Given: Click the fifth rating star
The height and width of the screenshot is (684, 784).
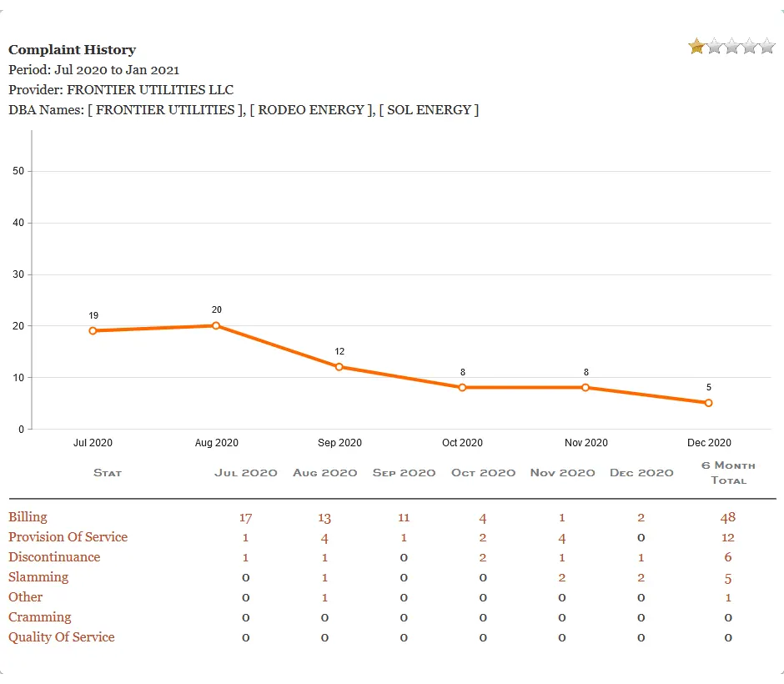Looking at the screenshot, I should (x=766, y=47).
